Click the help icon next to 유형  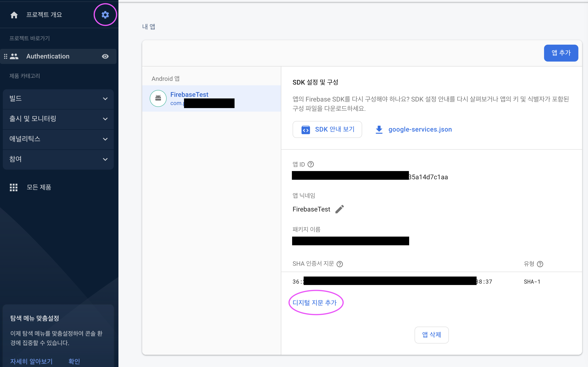pyautogui.click(x=540, y=264)
